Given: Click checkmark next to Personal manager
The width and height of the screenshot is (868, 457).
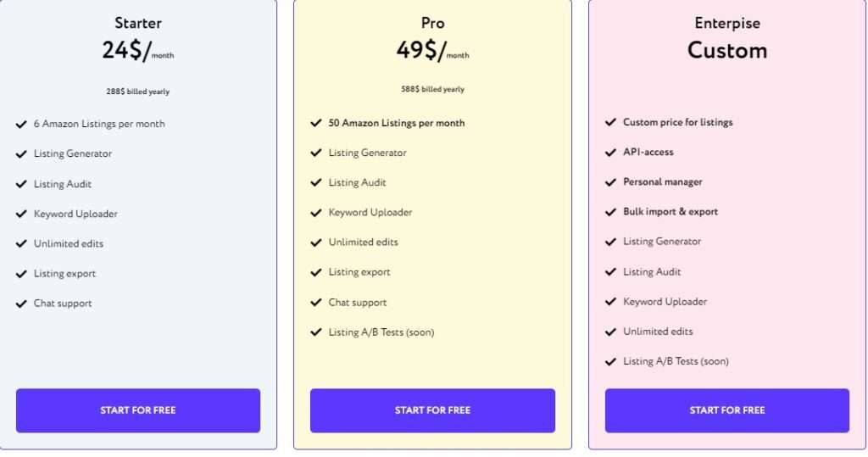Looking at the screenshot, I should coord(610,182).
